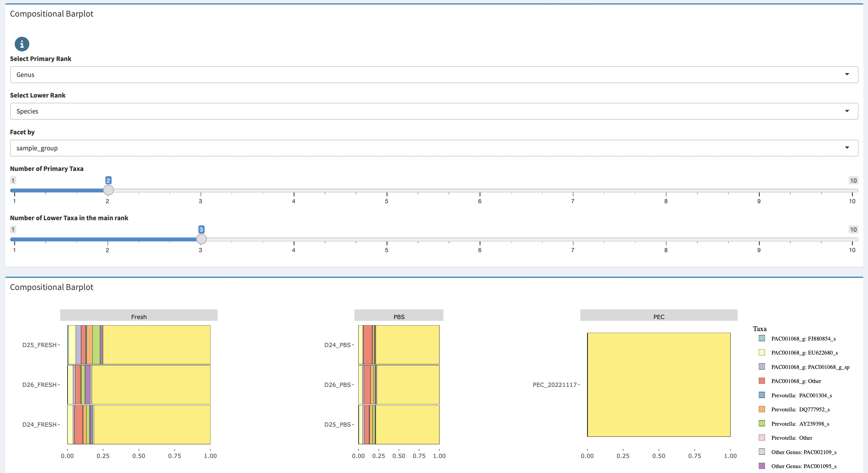The width and height of the screenshot is (868, 473).
Task: Click the Taxa legend title
Action: [760, 329]
